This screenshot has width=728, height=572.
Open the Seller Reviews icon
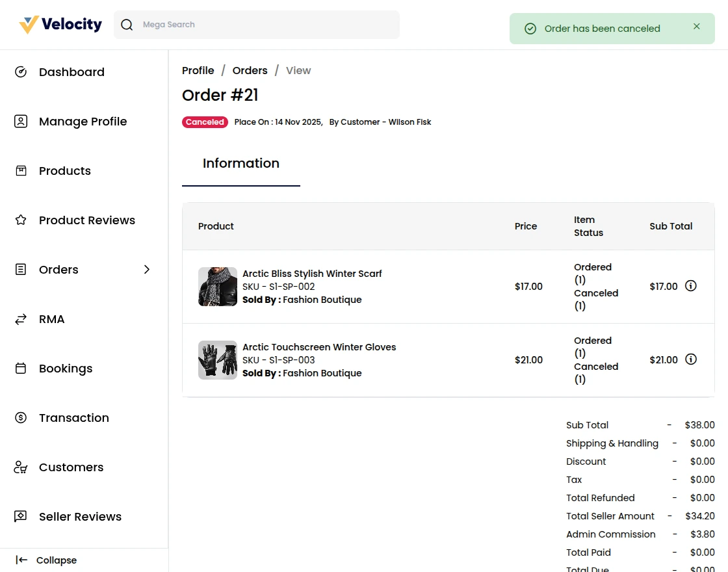pos(21,516)
